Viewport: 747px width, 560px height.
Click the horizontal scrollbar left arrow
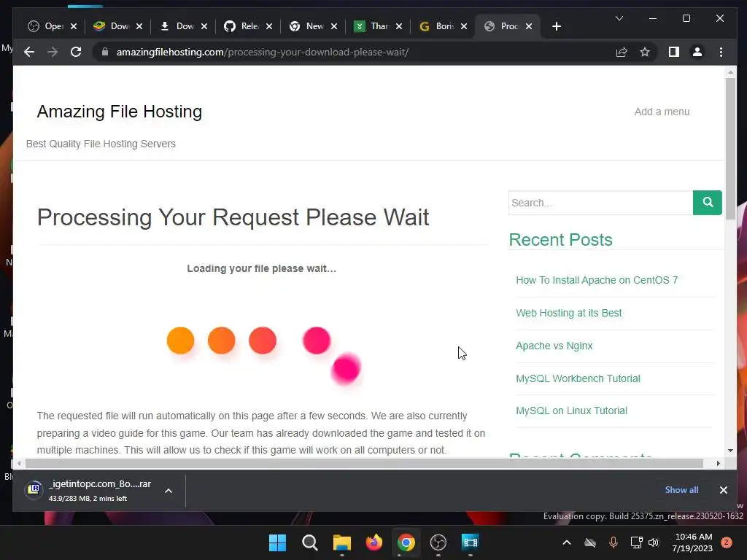(x=19, y=463)
